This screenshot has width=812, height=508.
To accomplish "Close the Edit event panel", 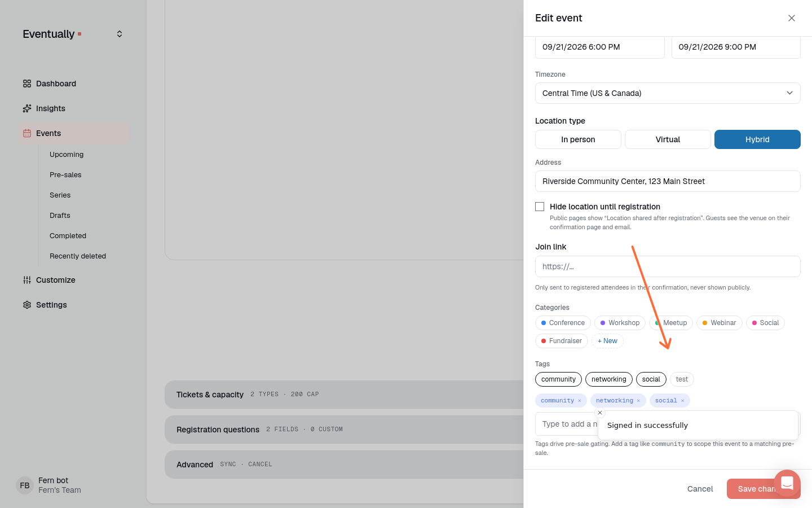I will (x=792, y=18).
